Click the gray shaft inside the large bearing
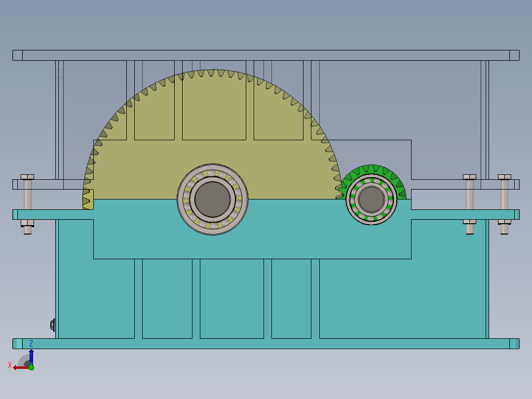The width and height of the screenshot is (532, 399). click(212, 199)
